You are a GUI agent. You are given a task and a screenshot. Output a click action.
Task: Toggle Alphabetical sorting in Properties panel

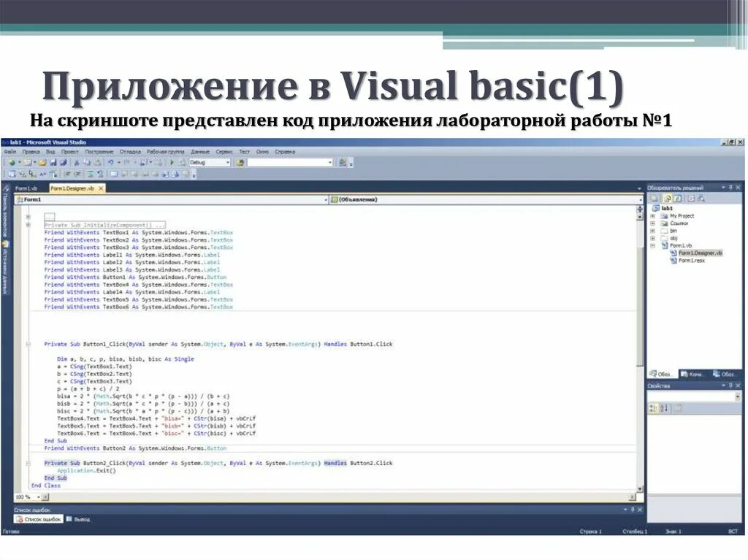[664, 408]
